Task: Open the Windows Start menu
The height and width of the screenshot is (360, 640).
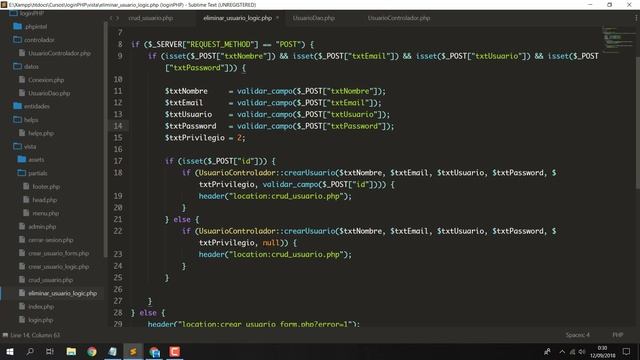Action: pyautogui.click(x=9, y=351)
